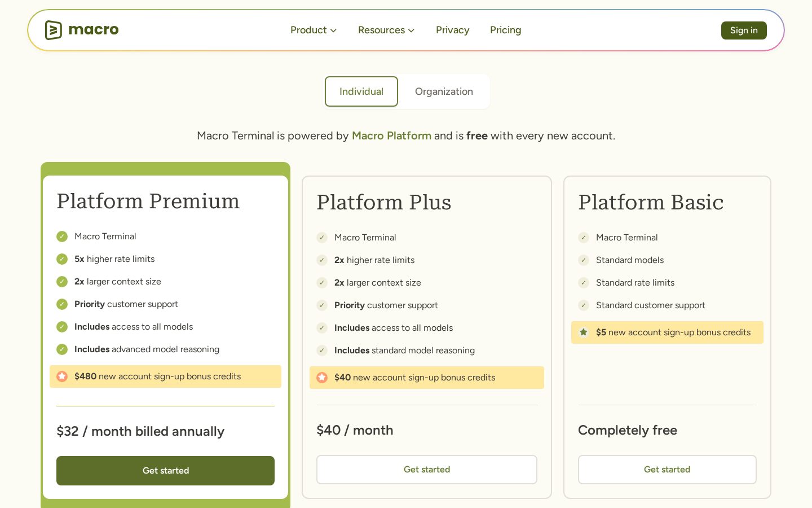Switch to the Organization pricing tab
Screen dimensions: 812x508
pyautogui.click(x=444, y=91)
